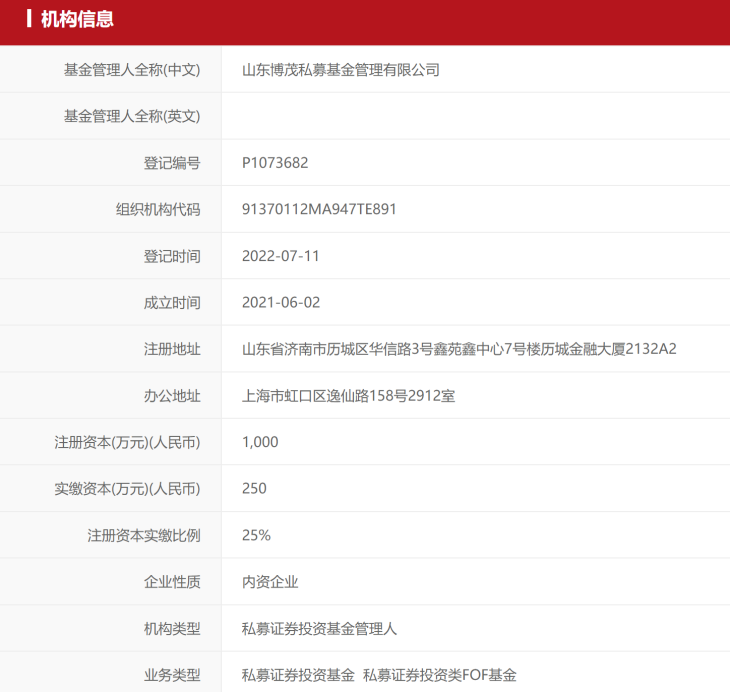This screenshot has height=692, width=730.
Task: Select registration date 2022-07-11
Action: [x=281, y=256]
